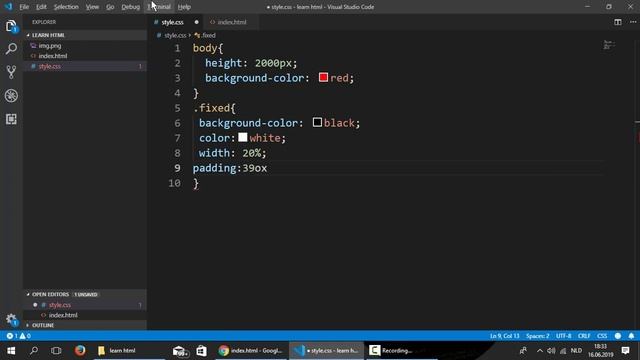Open the Search view in activity bar
This screenshot has height=360, width=640.
click(11, 49)
